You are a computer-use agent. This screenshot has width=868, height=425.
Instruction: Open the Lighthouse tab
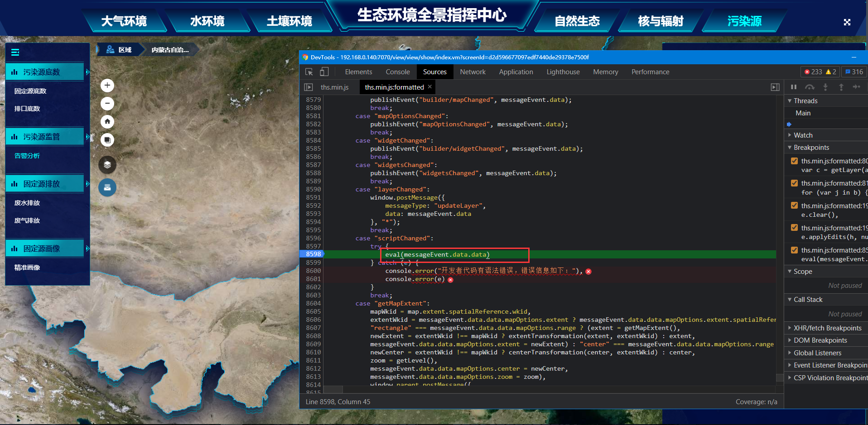(563, 72)
